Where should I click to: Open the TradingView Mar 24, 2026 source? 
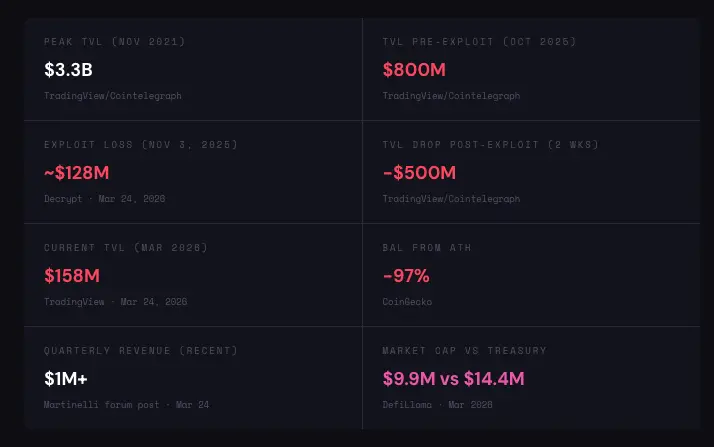115,301
